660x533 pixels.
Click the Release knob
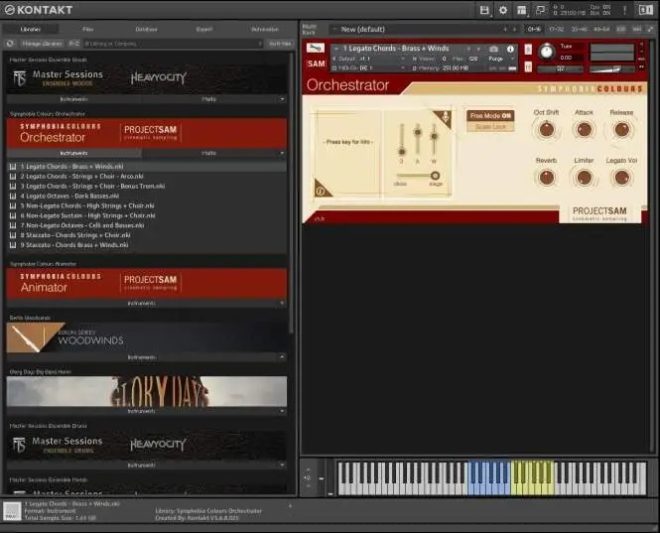[x=622, y=129]
